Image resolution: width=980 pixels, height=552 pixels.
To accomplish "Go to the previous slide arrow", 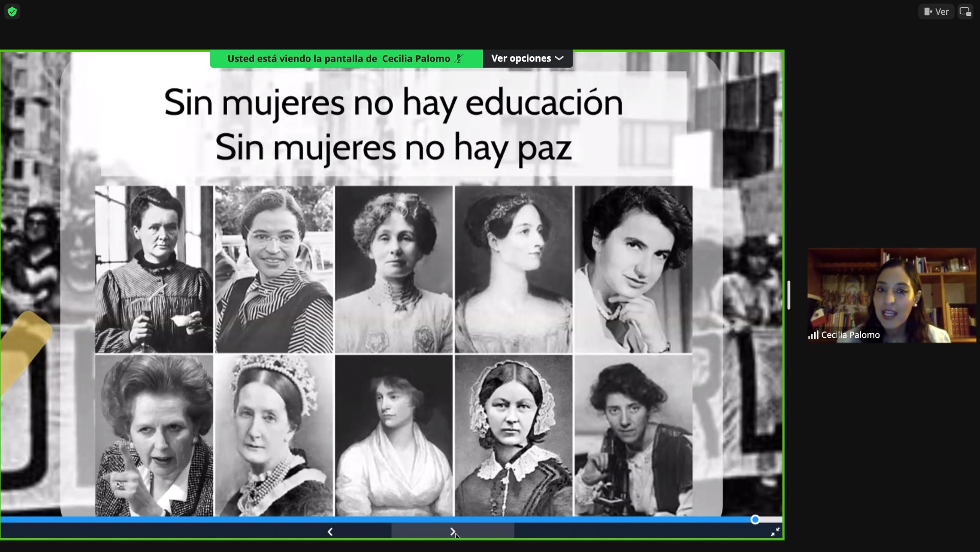I will coord(330,532).
